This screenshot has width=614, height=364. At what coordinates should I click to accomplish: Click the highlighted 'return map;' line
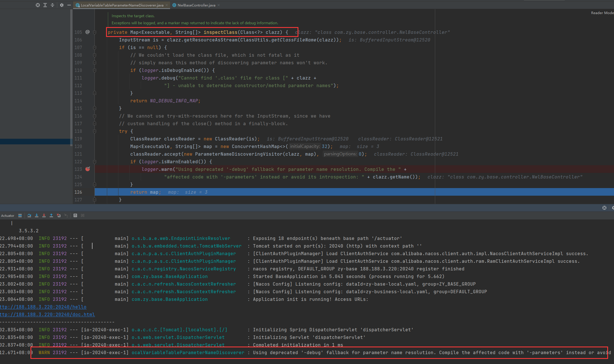coord(354,192)
